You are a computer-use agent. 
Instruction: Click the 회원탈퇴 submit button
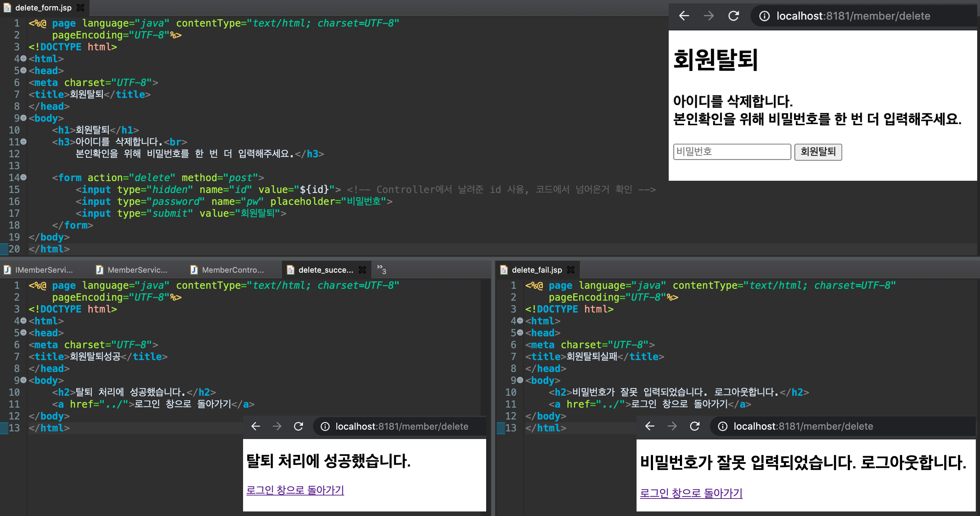(x=818, y=152)
